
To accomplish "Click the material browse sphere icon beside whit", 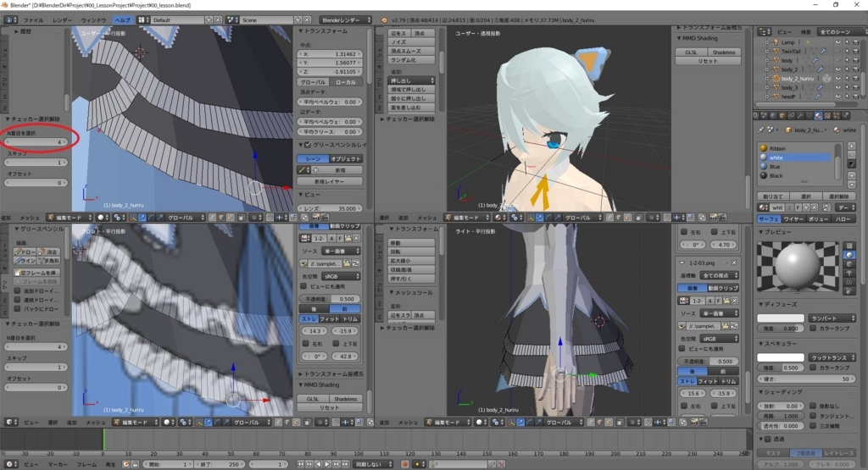I will pos(764,208).
